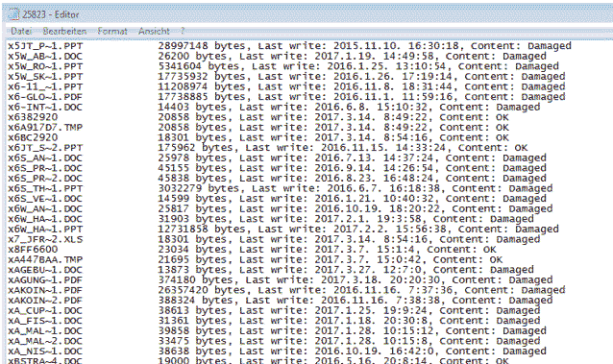This screenshot has width=613, height=364.
Task: Click the x6-GLO~1.PDF line
Action: point(286,97)
